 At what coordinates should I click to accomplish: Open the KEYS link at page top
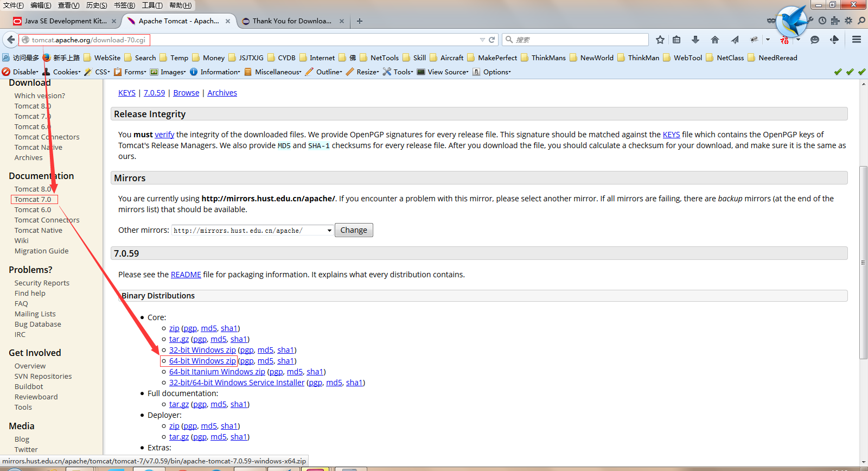click(x=127, y=93)
